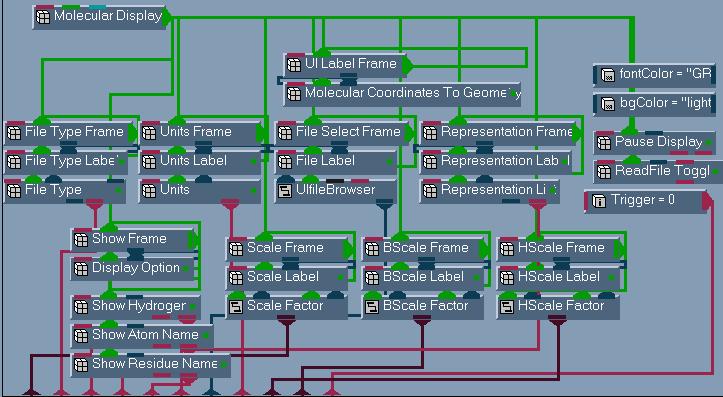The image size is (723, 397).
Task: Click Scale Frame's green output arrow
Action: click(x=349, y=249)
